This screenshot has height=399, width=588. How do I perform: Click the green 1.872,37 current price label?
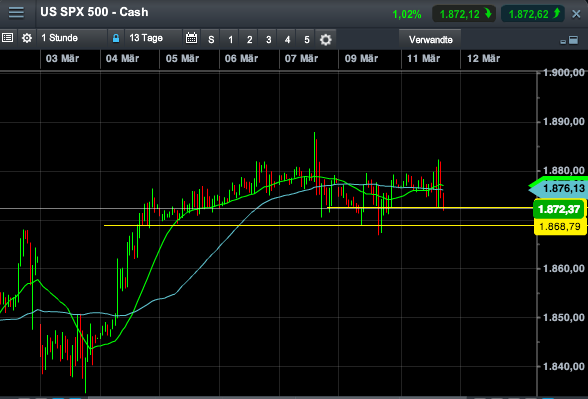pos(558,209)
